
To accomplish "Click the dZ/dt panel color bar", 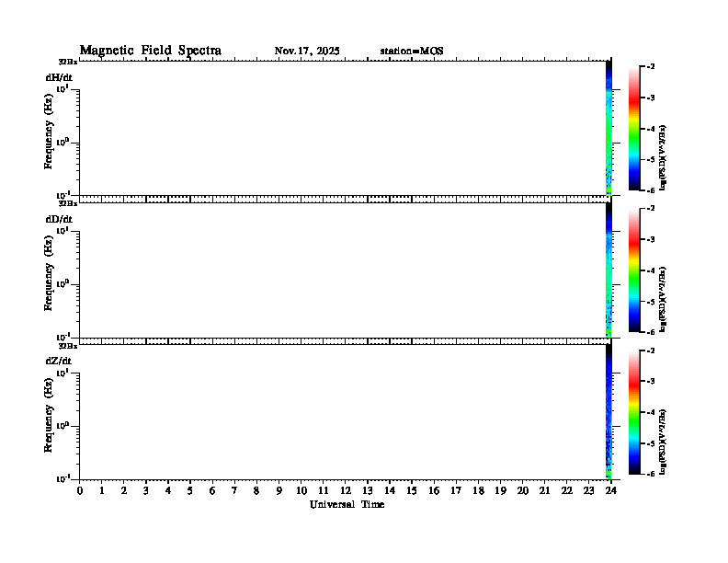I will pyautogui.click(x=633, y=412).
